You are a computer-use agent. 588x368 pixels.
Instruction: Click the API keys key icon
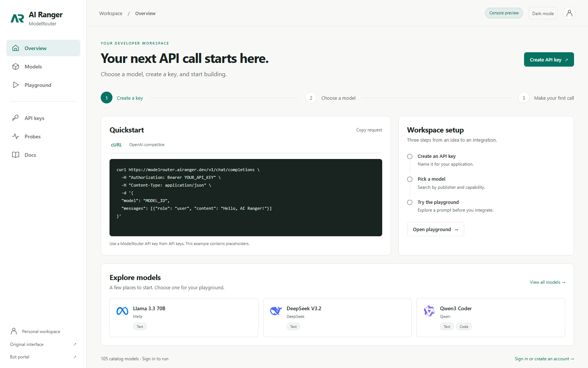(x=15, y=118)
